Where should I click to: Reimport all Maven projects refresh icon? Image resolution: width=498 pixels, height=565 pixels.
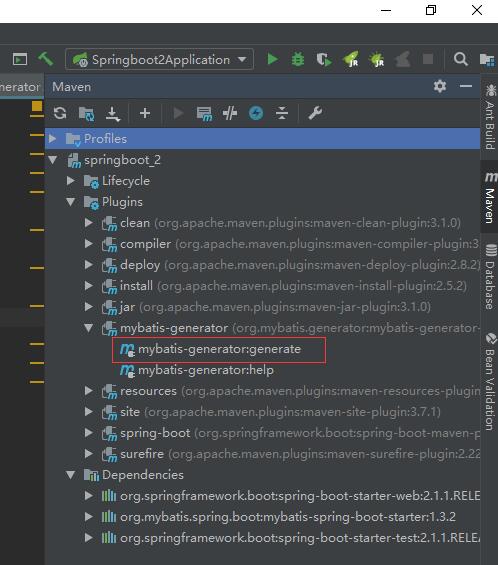(x=60, y=113)
